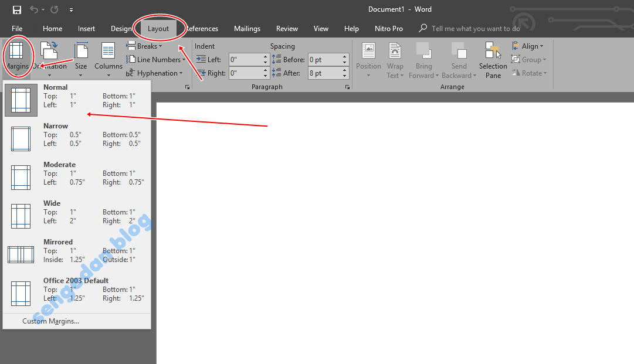Expand the Line Numbers menu
634x364 pixels.
coord(155,60)
